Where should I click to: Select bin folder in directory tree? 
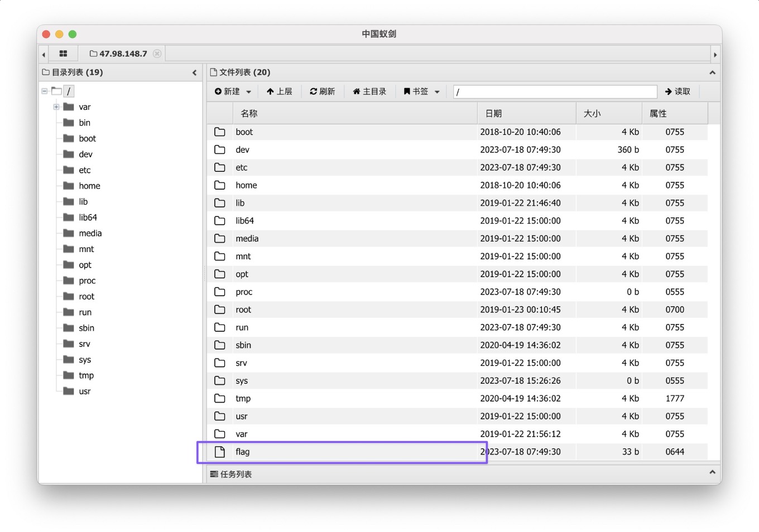point(84,123)
